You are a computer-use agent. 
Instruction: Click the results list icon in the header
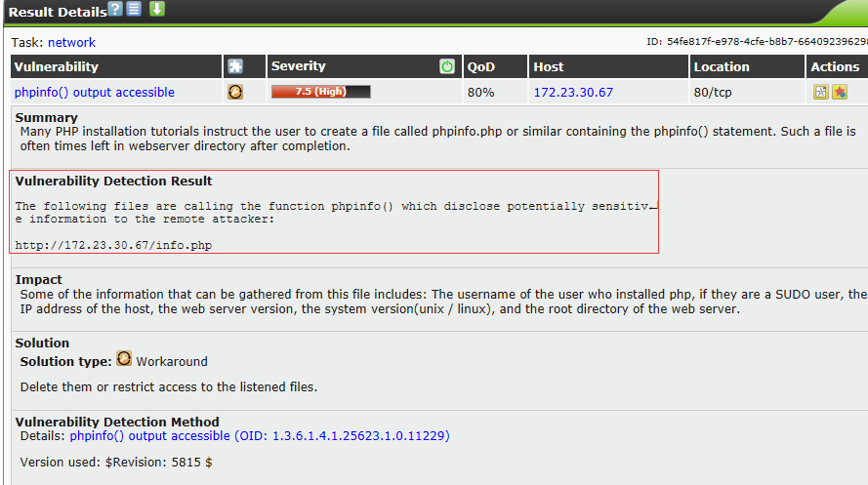(x=135, y=10)
